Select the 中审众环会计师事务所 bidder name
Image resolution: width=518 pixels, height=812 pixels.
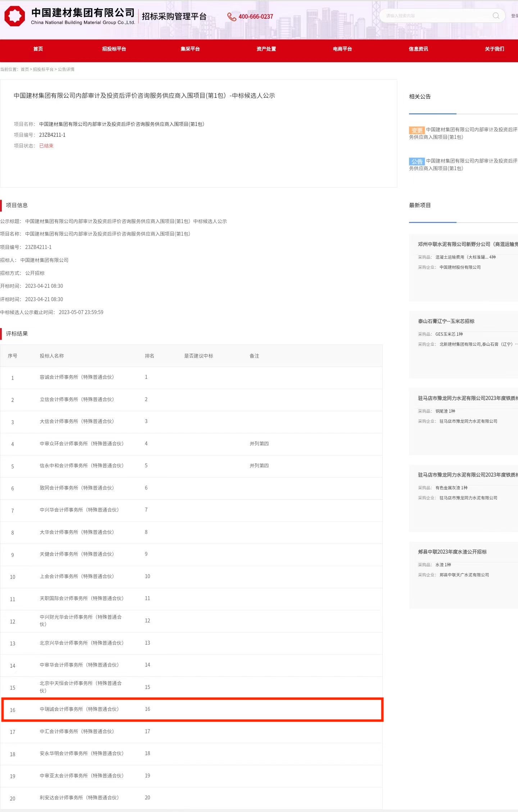(82, 444)
